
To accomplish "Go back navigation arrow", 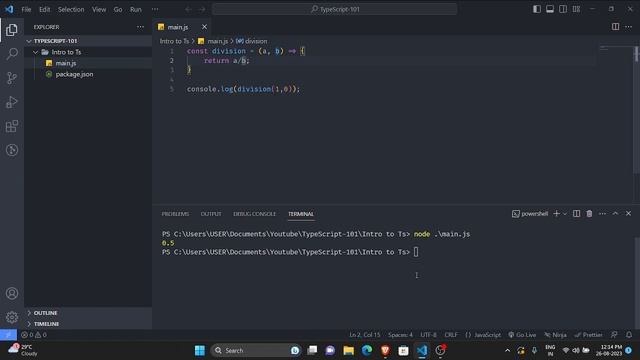I will (188, 9).
